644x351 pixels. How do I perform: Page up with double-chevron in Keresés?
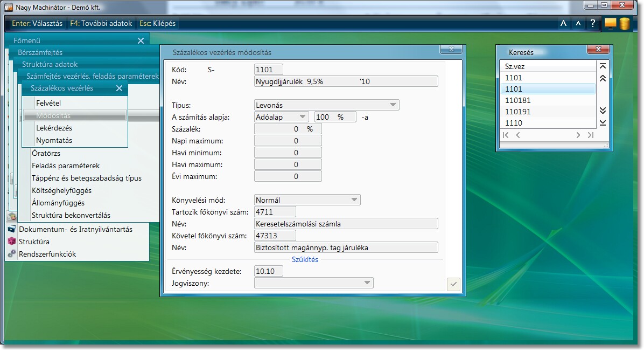pos(603,78)
